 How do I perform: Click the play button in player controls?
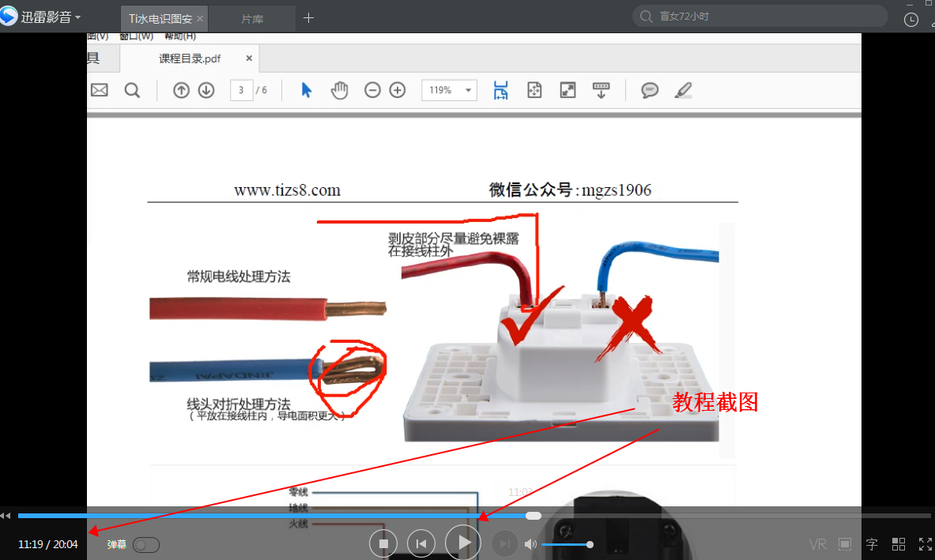pos(462,543)
